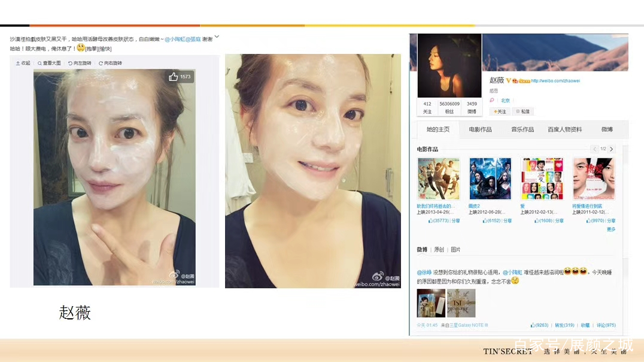Select the 微博 feed filter above the post
644x362 pixels.
click(422, 250)
